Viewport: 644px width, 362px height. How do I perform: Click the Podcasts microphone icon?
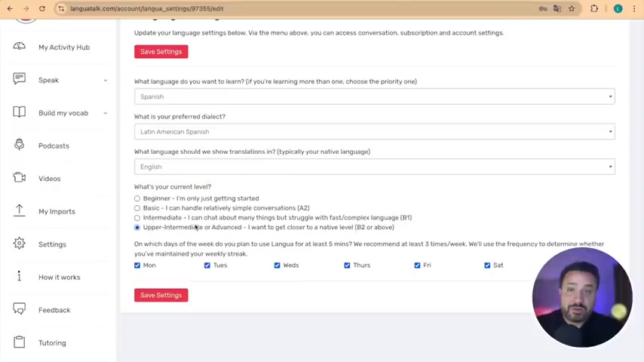pos(20,144)
